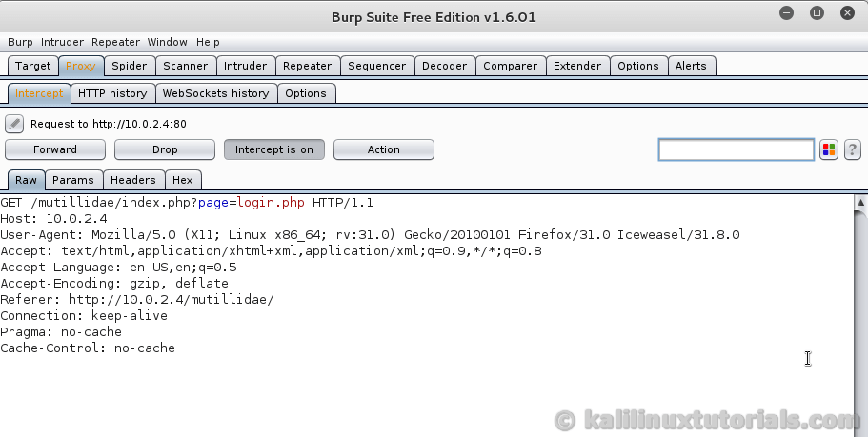This screenshot has height=437, width=868.
Task: Open the Decoder tab
Action: coord(444,66)
